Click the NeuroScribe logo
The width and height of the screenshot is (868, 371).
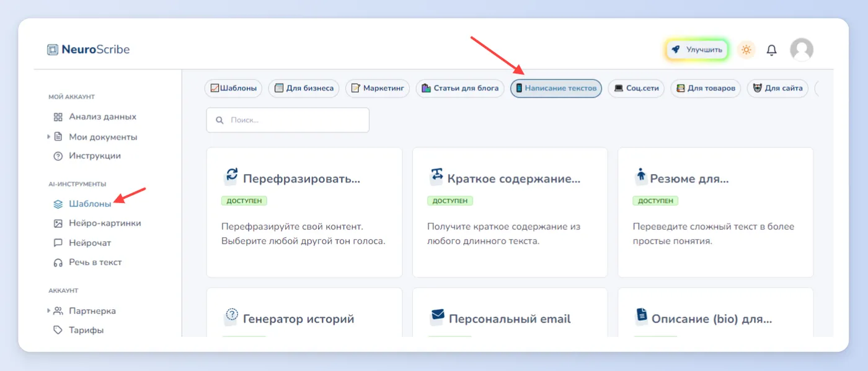click(89, 50)
